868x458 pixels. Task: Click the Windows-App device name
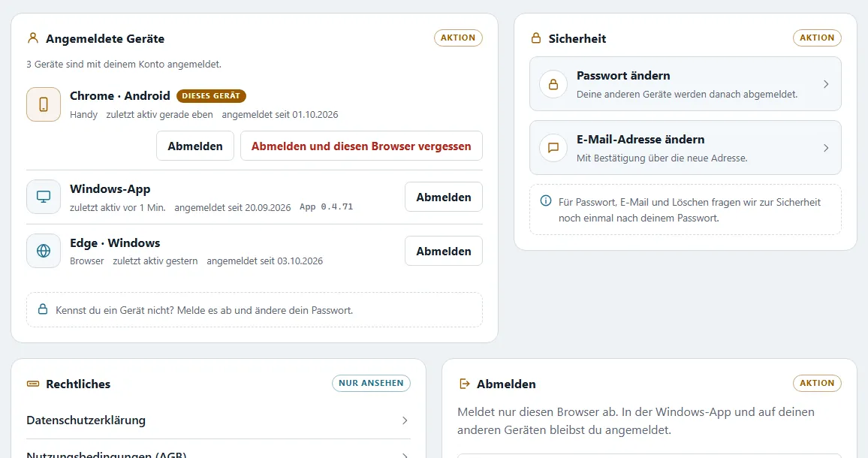110,189
